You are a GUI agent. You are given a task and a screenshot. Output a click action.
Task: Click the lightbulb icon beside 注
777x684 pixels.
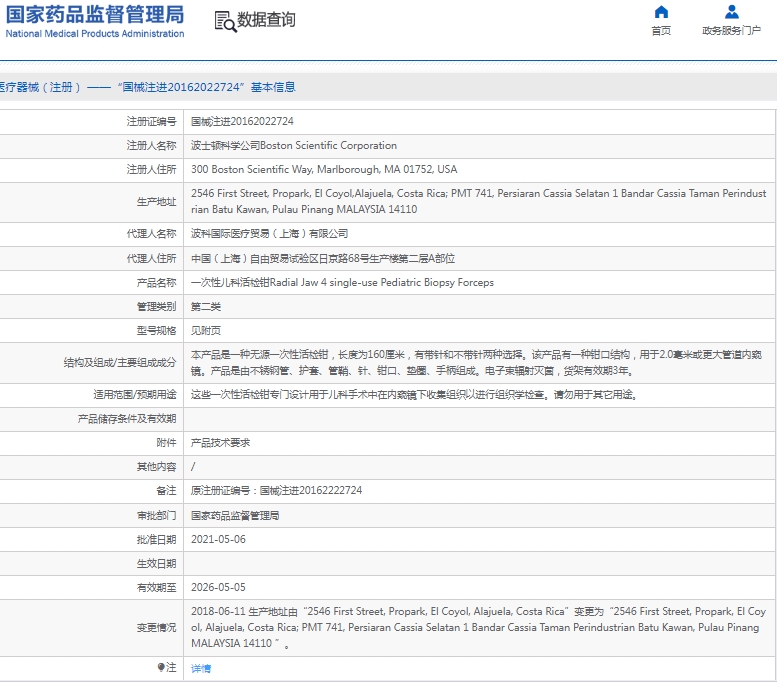coord(161,667)
